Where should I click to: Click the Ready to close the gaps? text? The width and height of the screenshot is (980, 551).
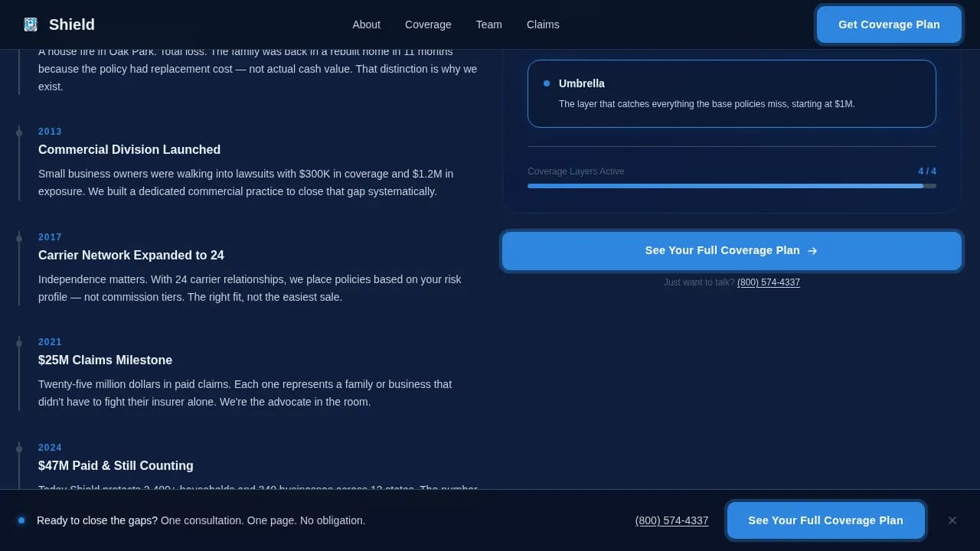point(97,520)
